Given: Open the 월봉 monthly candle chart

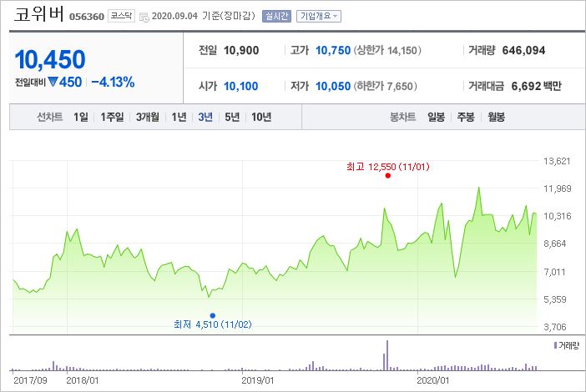Looking at the screenshot, I should [x=497, y=118].
